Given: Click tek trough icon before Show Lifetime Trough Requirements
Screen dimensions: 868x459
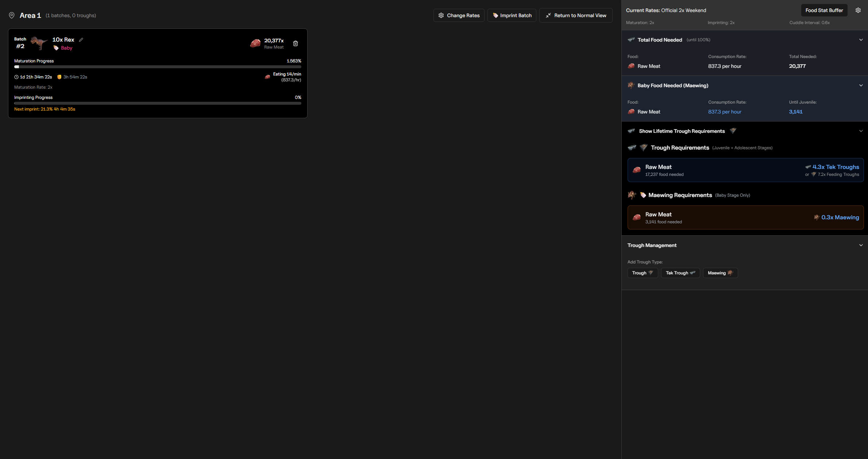Looking at the screenshot, I should pyautogui.click(x=631, y=131).
